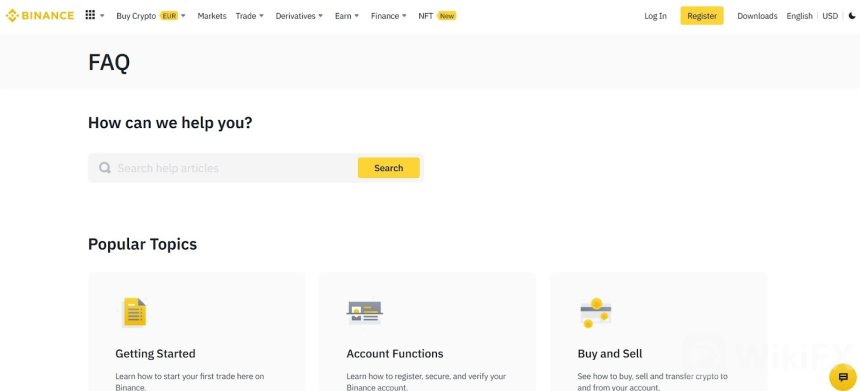Click the Binance logo

coord(39,16)
